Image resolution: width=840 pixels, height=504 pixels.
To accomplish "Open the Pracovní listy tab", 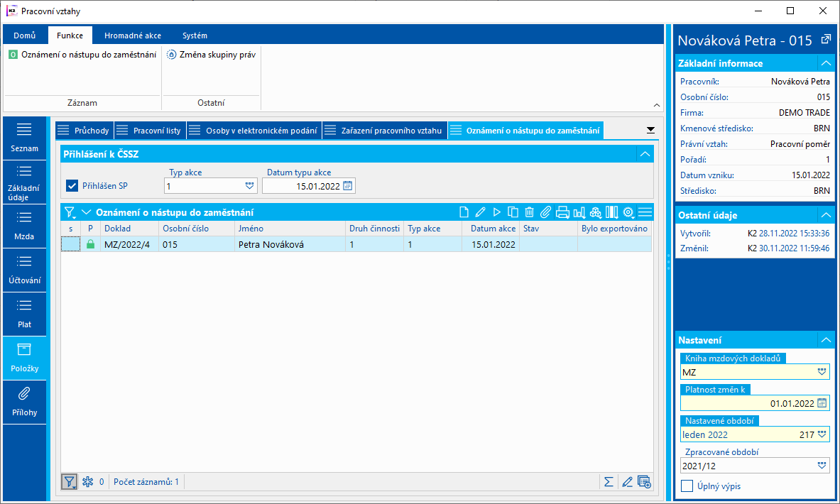I will (150, 130).
